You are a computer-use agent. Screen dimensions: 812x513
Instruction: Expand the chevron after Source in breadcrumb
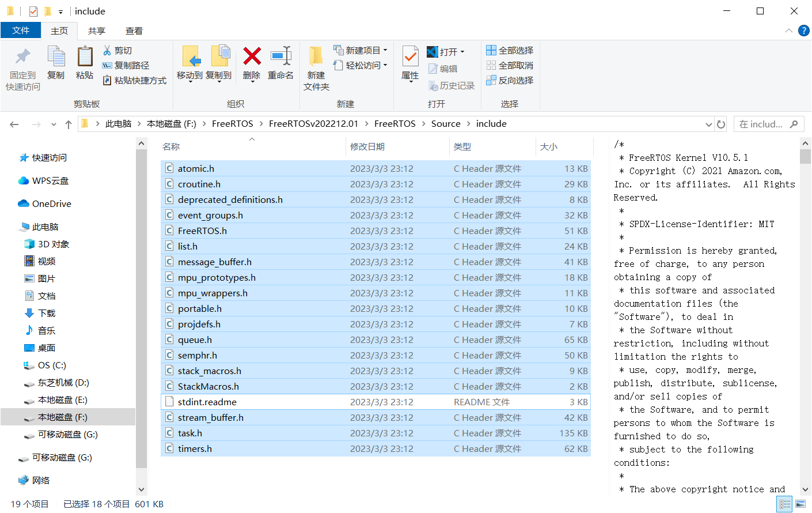point(468,124)
